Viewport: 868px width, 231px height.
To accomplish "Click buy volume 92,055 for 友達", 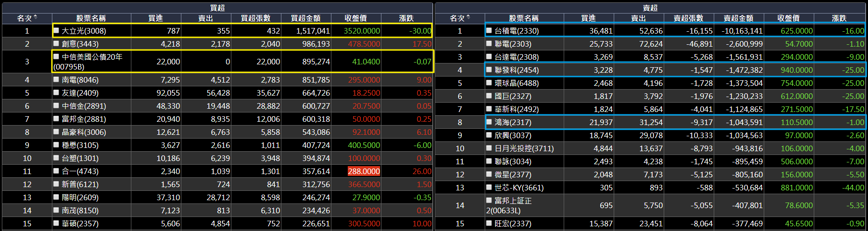I will [x=168, y=93].
